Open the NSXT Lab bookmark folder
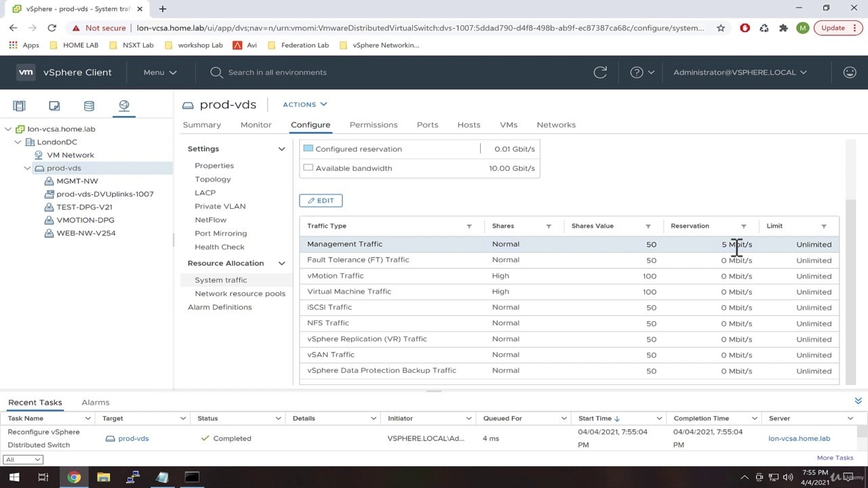This screenshot has height=488, width=868. [x=131, y=45]
